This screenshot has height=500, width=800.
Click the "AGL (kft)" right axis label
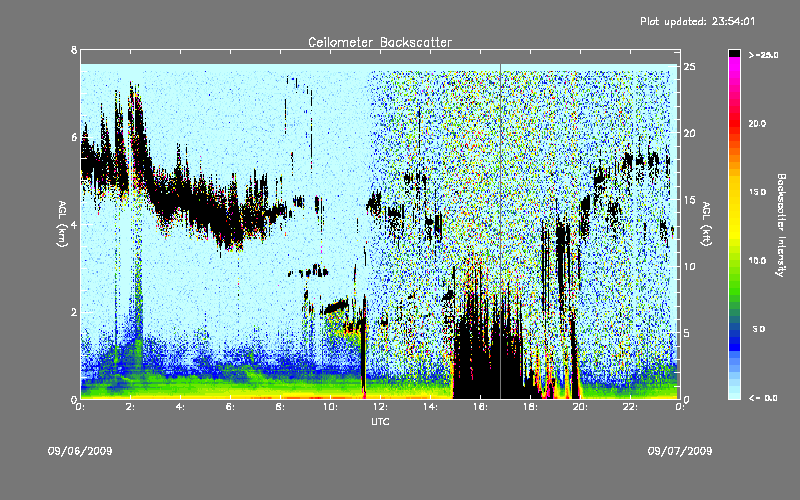(x=706, y=224)
